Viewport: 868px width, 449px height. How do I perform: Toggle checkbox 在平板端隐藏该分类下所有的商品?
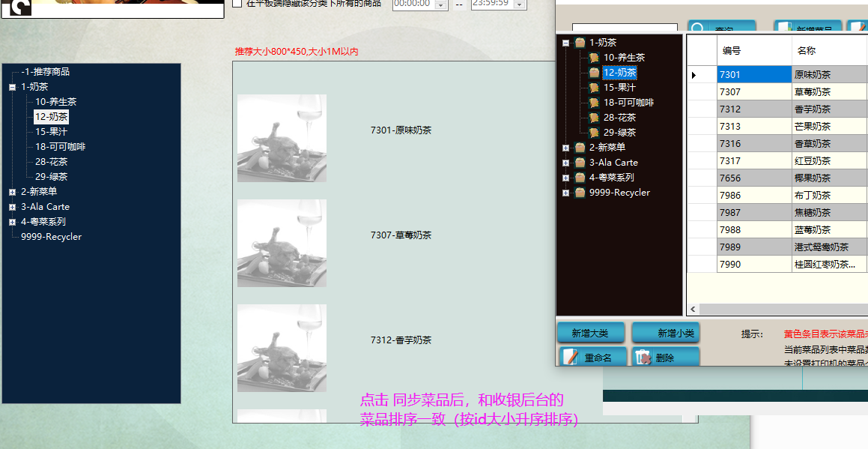pyautogui.click(x=237, y=3)
